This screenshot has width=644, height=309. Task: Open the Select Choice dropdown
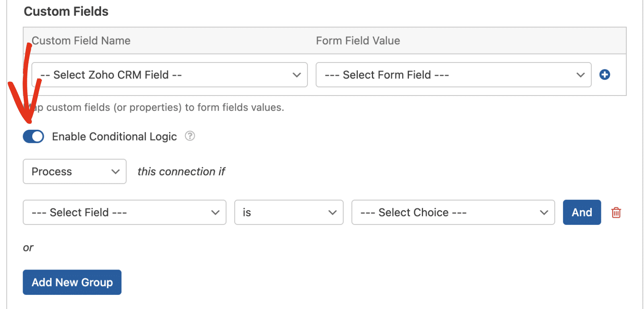tap(453, 212)
